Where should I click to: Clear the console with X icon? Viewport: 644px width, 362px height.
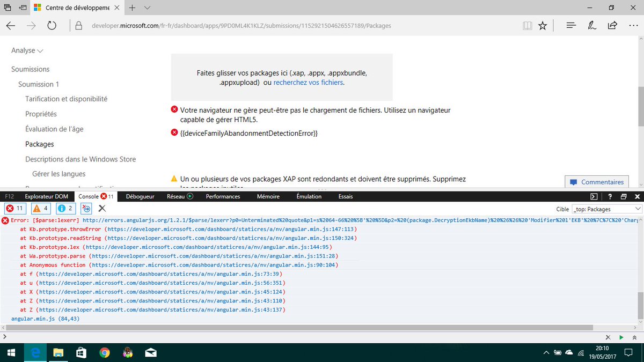[x=102, y=209]
